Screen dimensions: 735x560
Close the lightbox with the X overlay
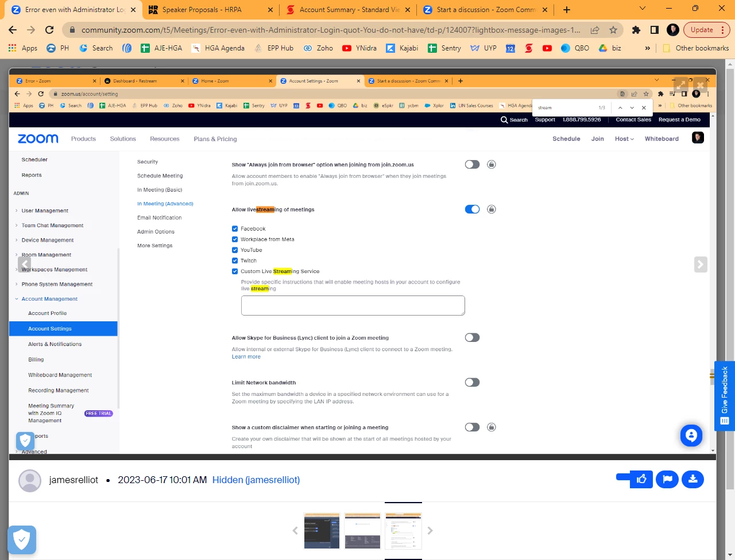coord(700,85)
